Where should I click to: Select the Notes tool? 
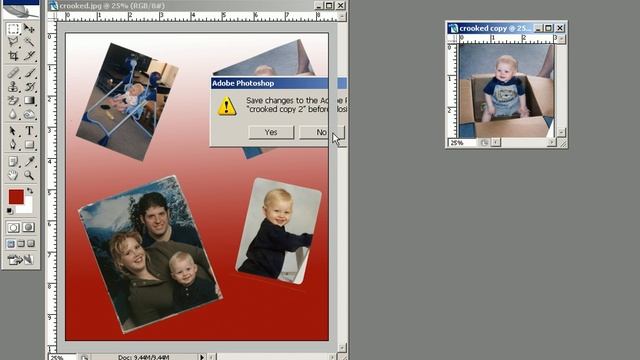pyautogui.click(x=13, y=162)
